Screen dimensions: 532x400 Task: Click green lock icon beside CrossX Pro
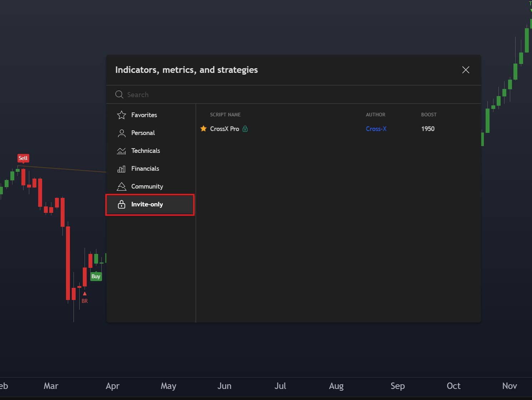[245, 129]
